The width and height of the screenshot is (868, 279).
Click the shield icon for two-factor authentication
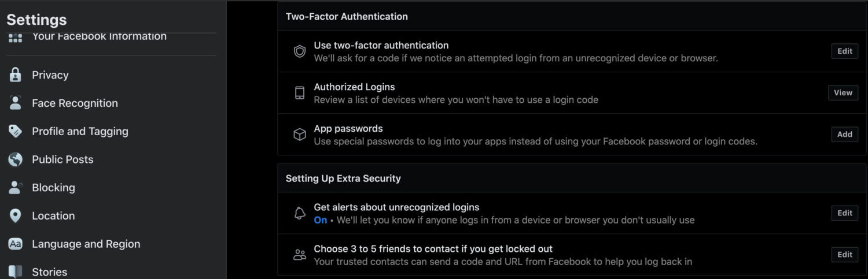(x=300, y=51)
